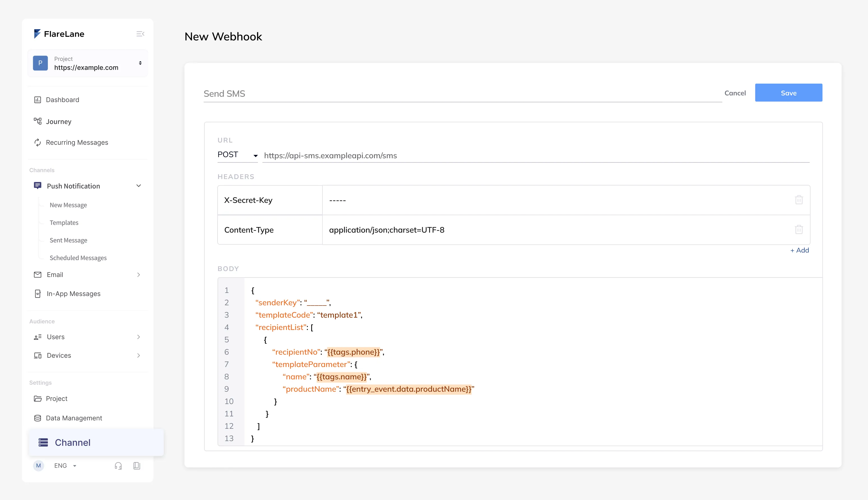Expand the Users section chevron
This screenshot has height=500, width=868.
click(138, 337)
